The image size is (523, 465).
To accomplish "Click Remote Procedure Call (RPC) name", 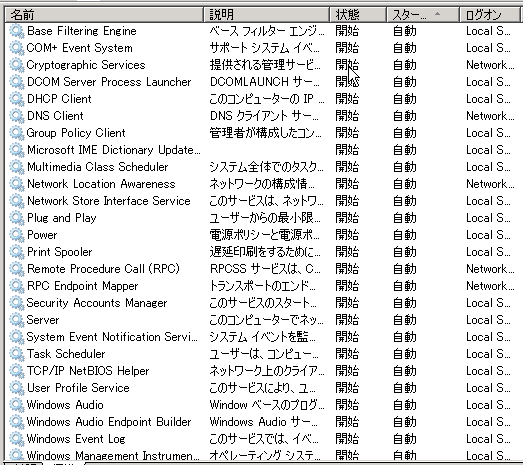I will click(103, 269).
